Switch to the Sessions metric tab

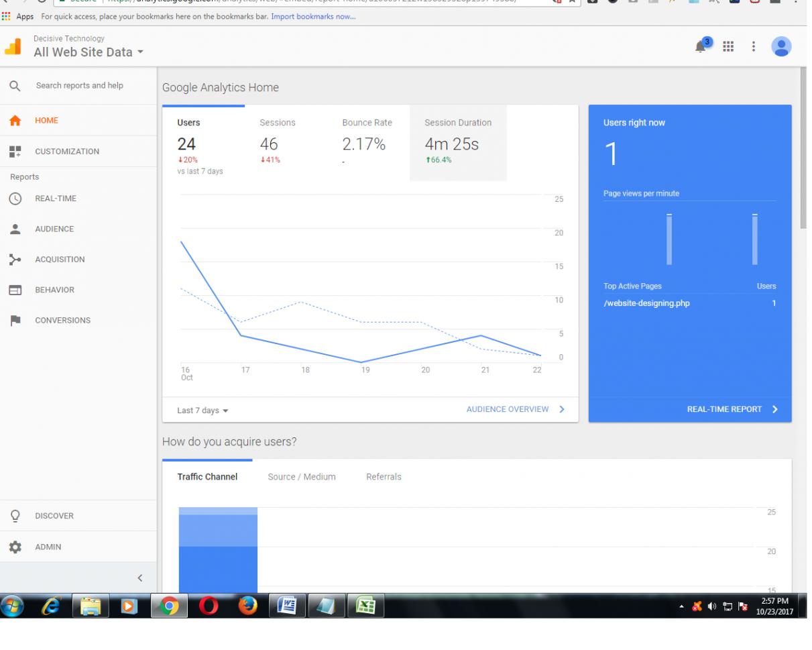click(277, 123)
